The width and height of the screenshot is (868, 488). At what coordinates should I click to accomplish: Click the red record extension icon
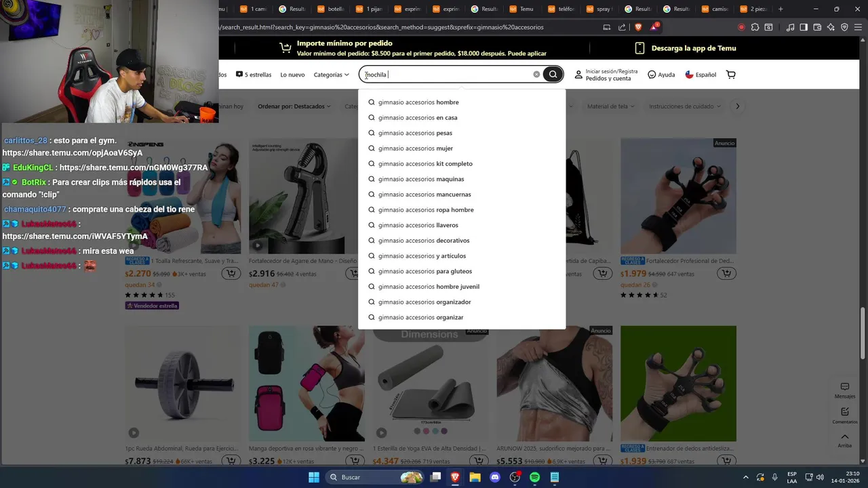pos(741,27)
